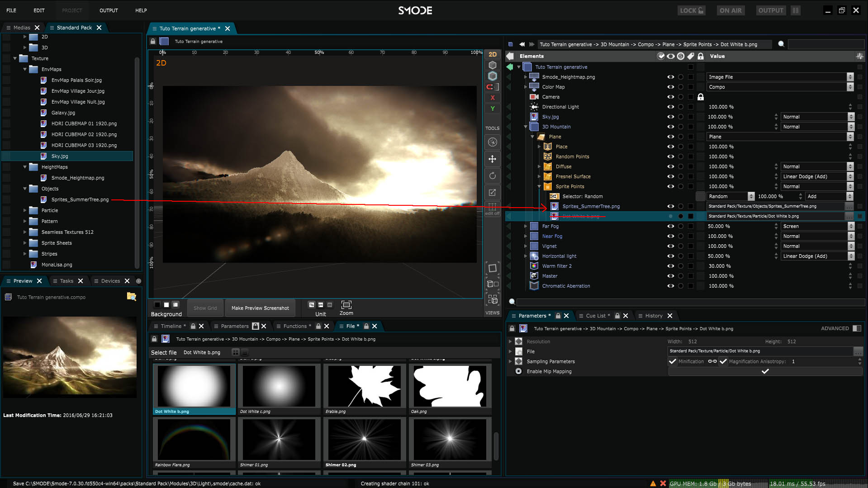868x488 pixels.
Task: Toggle visibility of Chromatic Aberration
Action: pyautogui.click(x=670, y=286)
